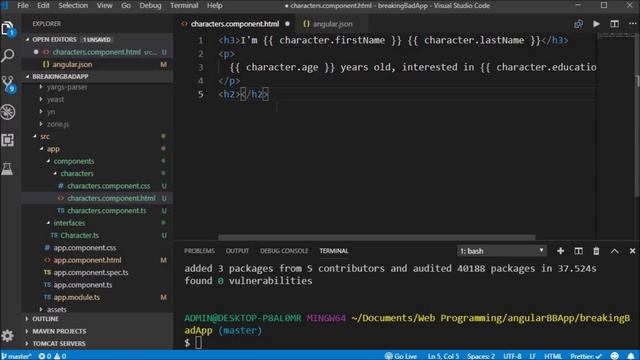Switch to the PROBLEMS panel tab
Screen dimensions: 640x360
199,251
